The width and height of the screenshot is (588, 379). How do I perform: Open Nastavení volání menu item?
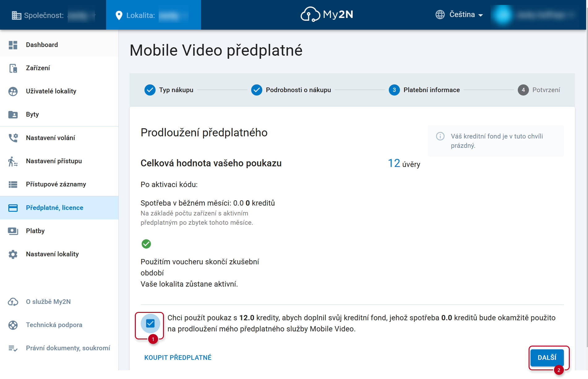click(59, 138)
